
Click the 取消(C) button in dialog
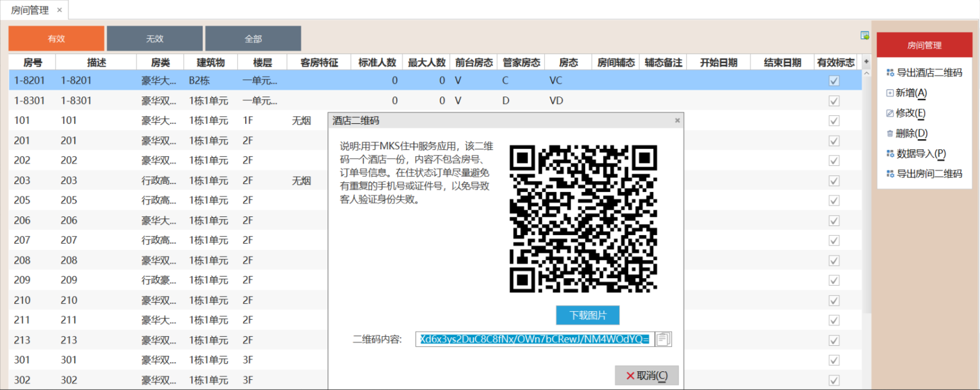[x=646, y=376]
